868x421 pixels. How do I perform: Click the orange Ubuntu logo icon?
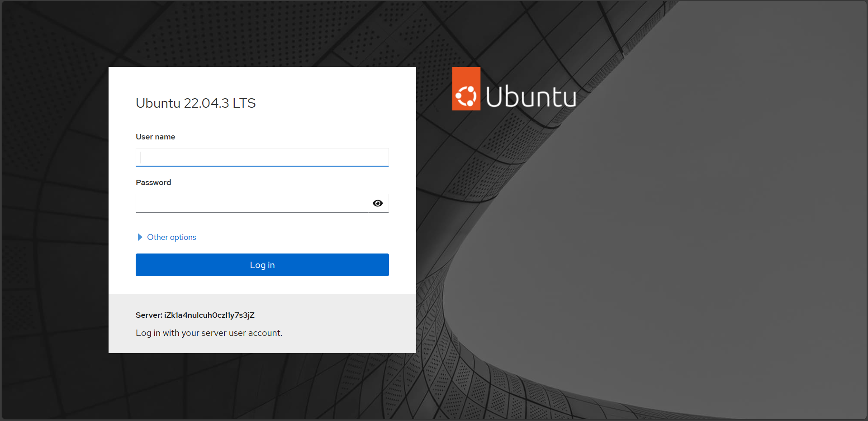point(466,89)
